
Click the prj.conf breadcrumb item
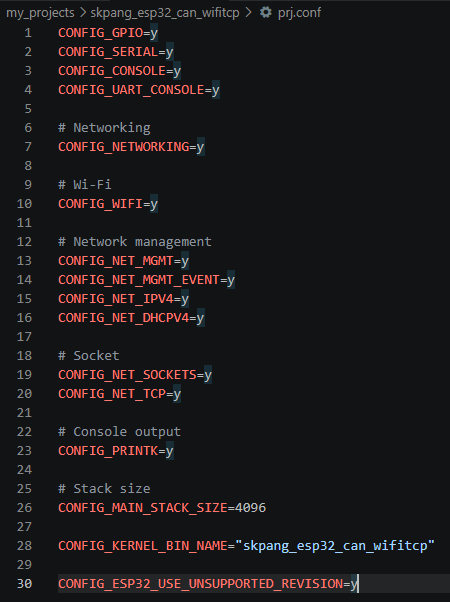(299, 13)
